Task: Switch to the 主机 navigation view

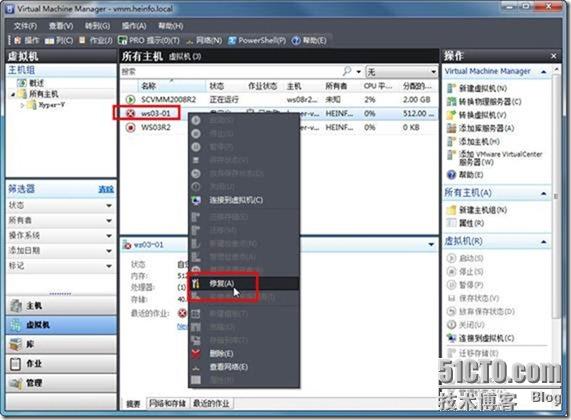Action: coord(61,306)
